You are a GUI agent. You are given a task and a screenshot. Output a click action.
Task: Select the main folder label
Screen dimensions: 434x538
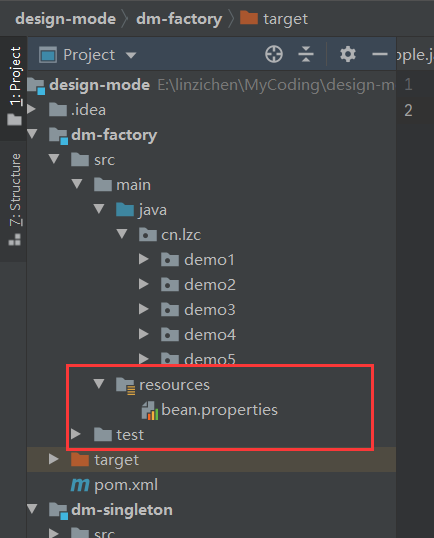coord(133,185)
